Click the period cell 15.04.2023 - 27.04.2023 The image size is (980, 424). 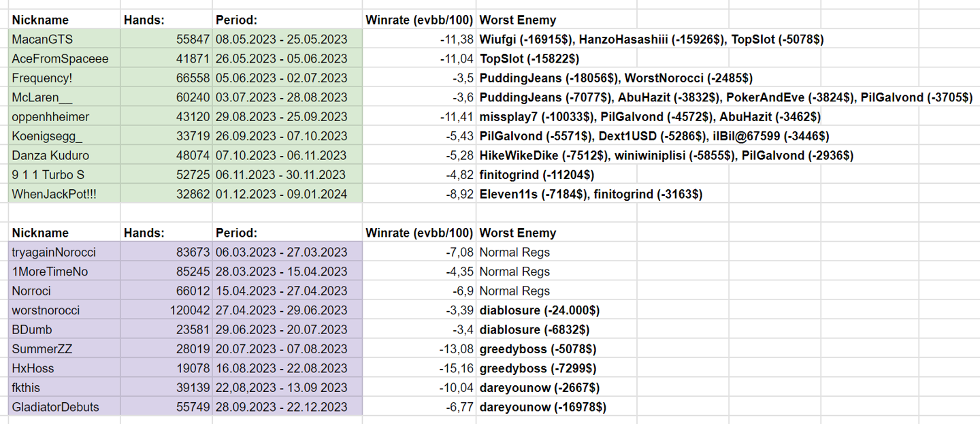click(281, 291)
